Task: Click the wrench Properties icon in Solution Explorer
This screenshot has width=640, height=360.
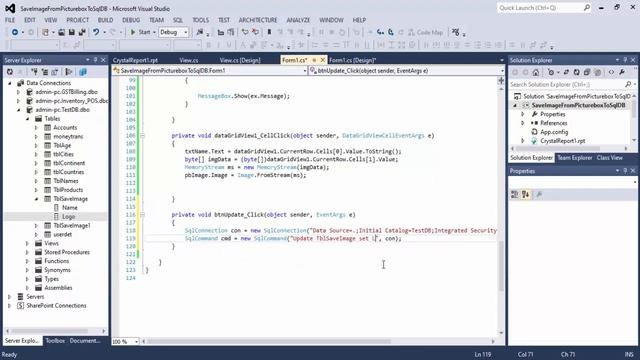Action: tap(622, 72)
